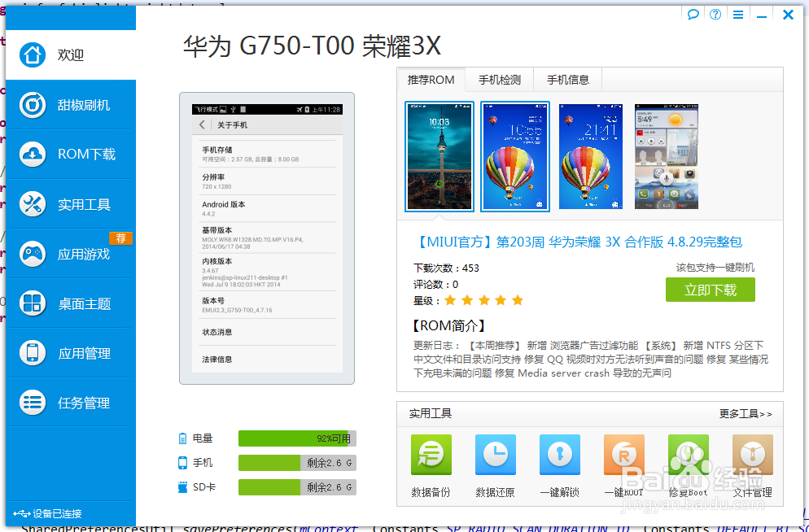
Task: Click the 92%可用 battery progress bar
Action: pyautogui.click(x=297, y=438)
